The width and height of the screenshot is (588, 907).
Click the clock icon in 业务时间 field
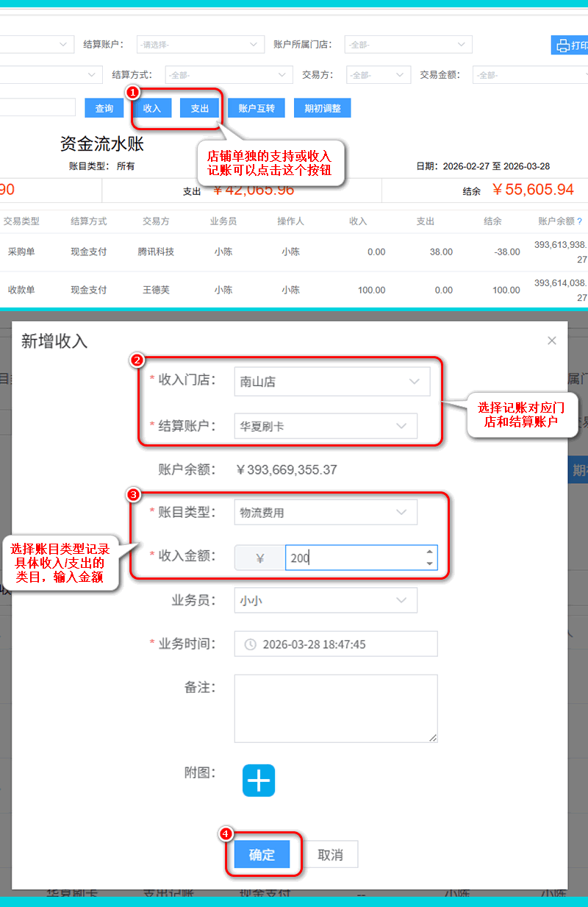click(251, 644)
